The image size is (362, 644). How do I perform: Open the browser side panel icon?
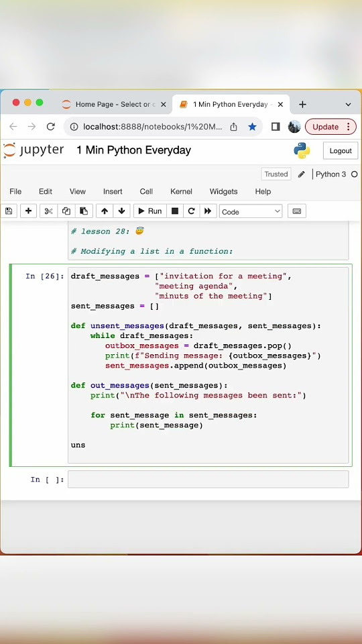(x=276, y=127)
